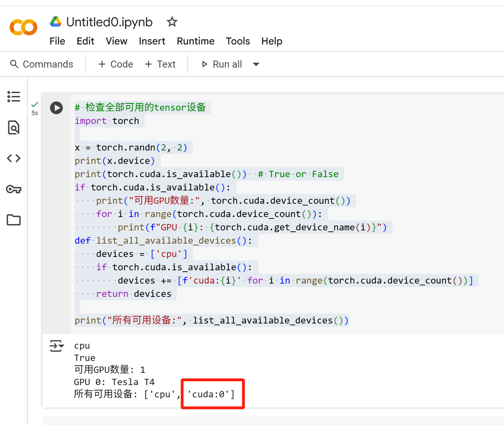Click the 'devices = ['cpu']' line

(x=142, y=254)
